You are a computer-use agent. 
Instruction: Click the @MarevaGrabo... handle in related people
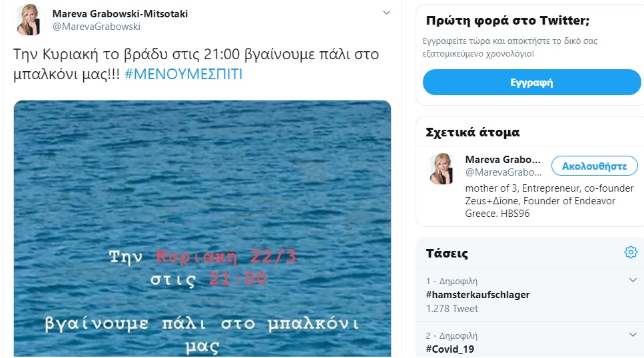503,172
